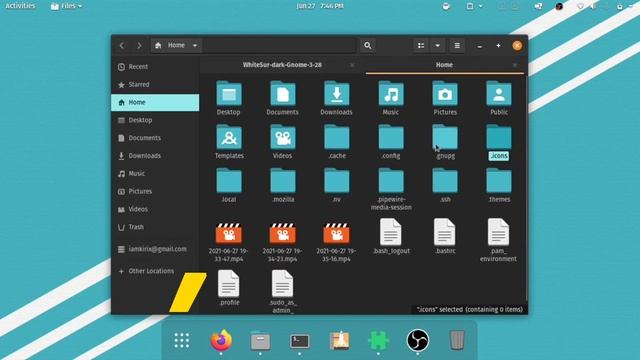Screen dimensions: 640x360
Task: Select the .sudo_as_admin file
Action: (x=282, y=283)
